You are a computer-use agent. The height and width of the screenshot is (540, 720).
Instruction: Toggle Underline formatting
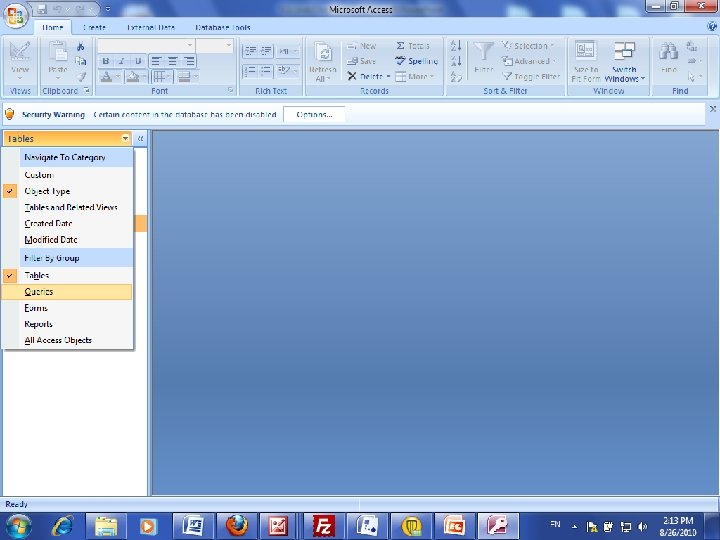coord(138,61)
